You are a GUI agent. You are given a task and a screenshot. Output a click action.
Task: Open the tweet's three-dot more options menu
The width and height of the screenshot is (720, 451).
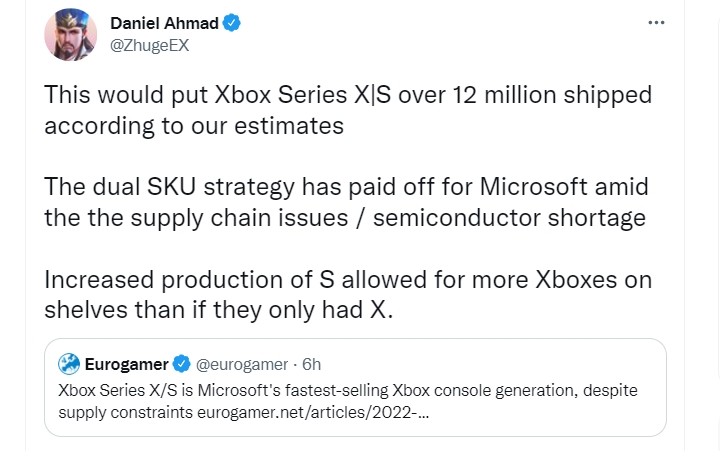pos(656,22)
